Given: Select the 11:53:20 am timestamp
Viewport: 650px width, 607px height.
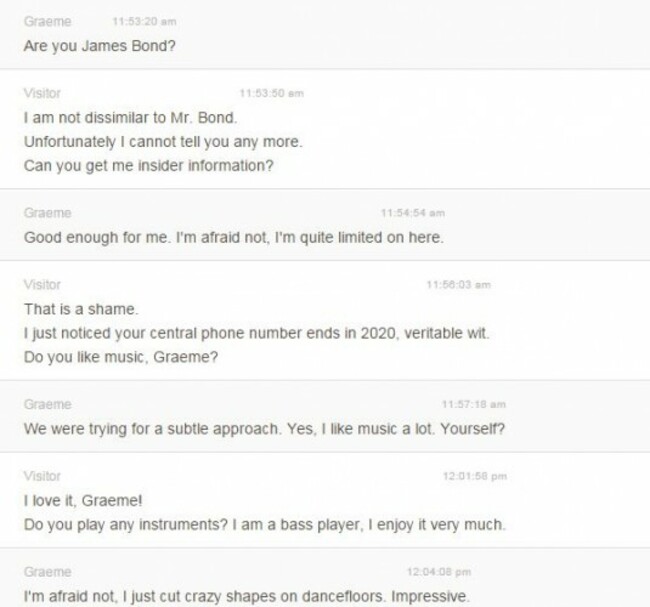Looking at the screenshot, I should tap(144, 21).
